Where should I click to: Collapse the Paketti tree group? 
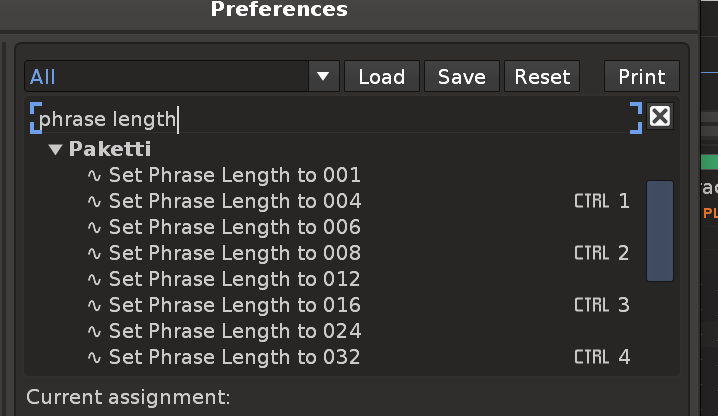click(55, 150)
